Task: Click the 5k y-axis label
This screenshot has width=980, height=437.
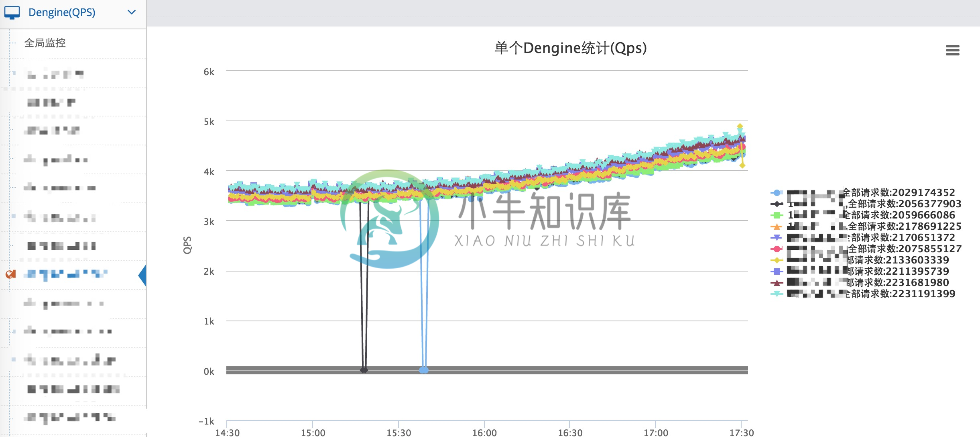Action: coord(209,122)
